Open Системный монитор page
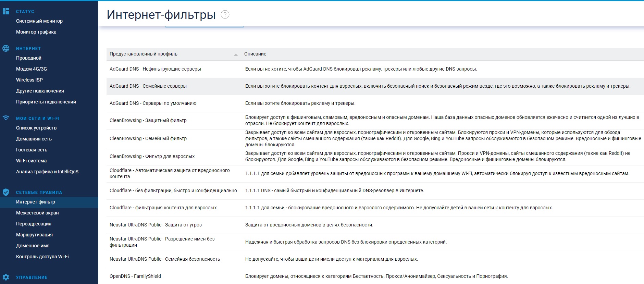This screenshot has height=284, width=644. click(x=39, y=21)
